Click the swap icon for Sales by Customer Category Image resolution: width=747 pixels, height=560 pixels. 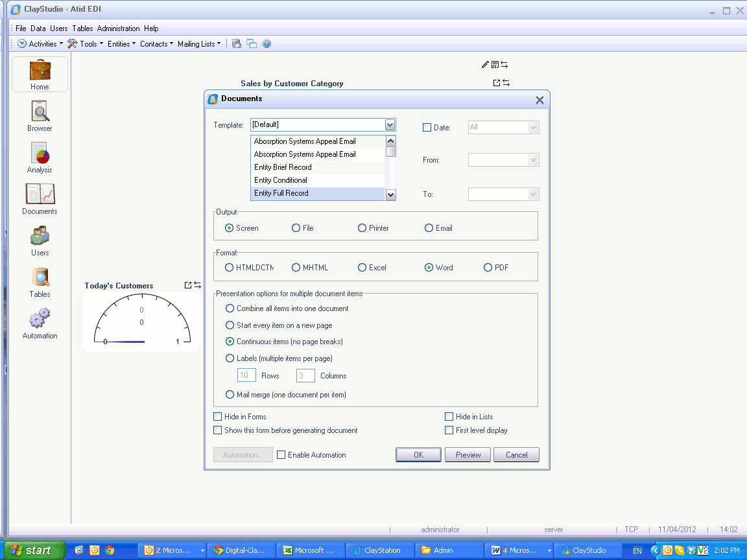coord(506,83)
